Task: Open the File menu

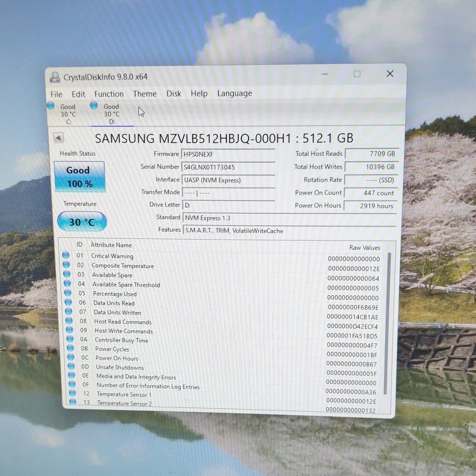Action: [56, 95]
